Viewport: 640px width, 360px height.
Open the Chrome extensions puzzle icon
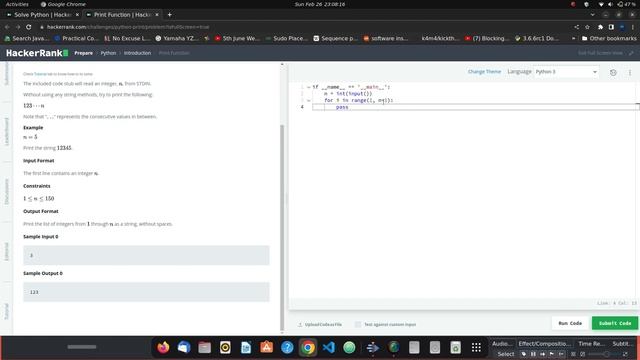pos(600,27)
